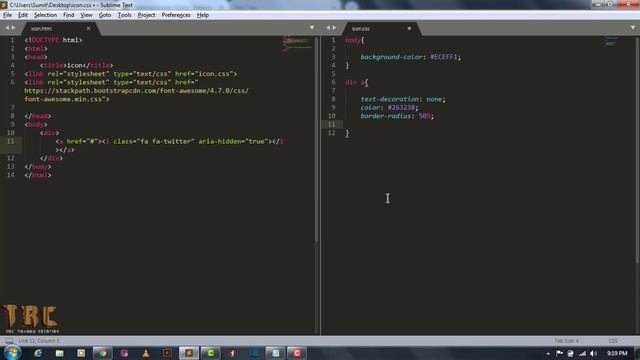Open the Find menu
The height and width of the screenshot is (360, 640).
69,15
